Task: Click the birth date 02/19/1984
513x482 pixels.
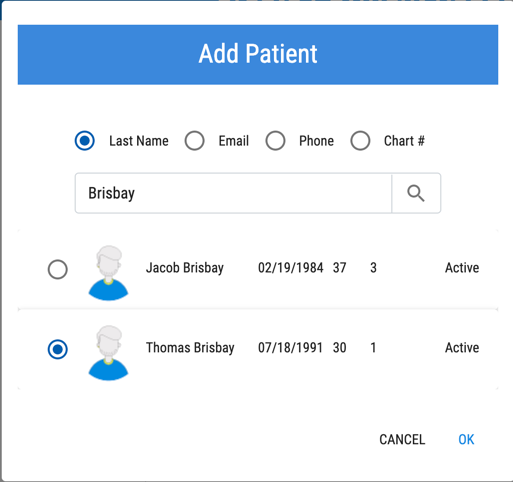Action: (291, 268)
